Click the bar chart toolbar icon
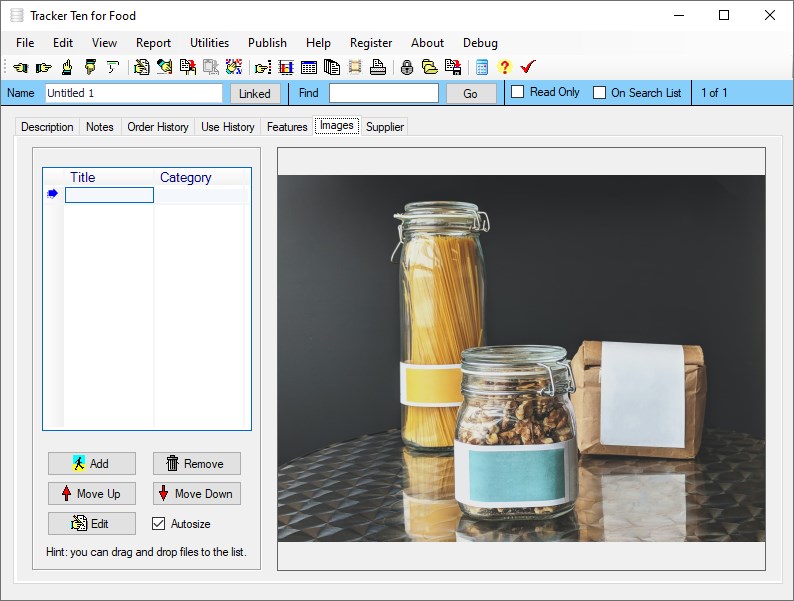 [x=286, y=67]
